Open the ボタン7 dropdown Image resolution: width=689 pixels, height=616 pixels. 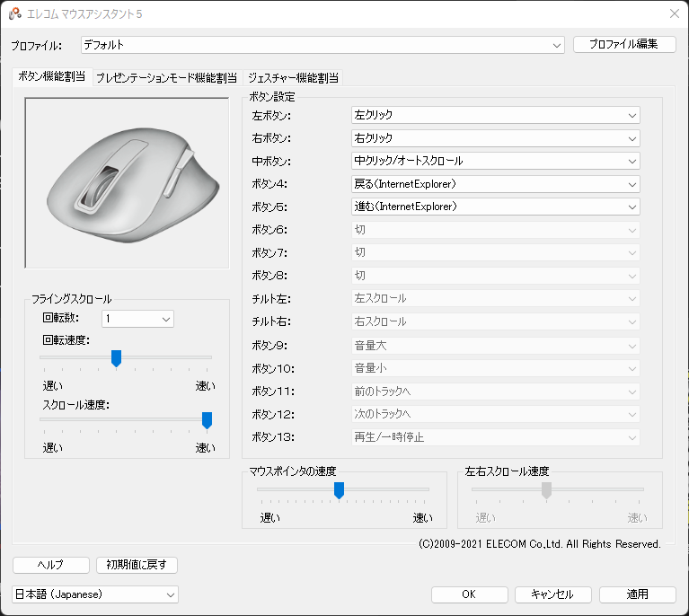click(496, 252)
